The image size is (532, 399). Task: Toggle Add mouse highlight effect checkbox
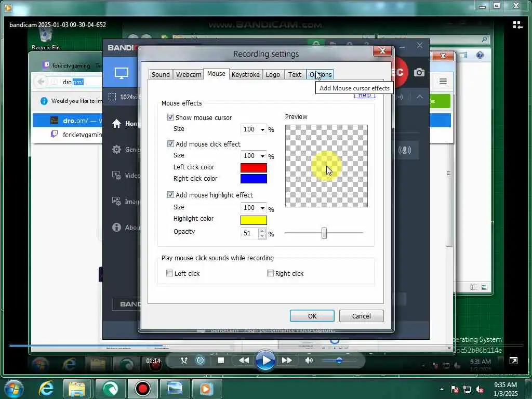(170, 195)
